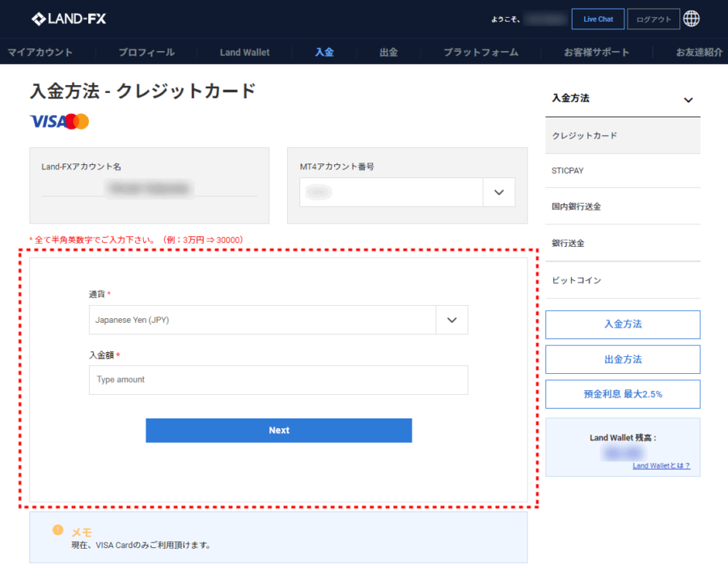Click the VISA Mastercard logo
The image size is (728, 569).
point(59,121)
